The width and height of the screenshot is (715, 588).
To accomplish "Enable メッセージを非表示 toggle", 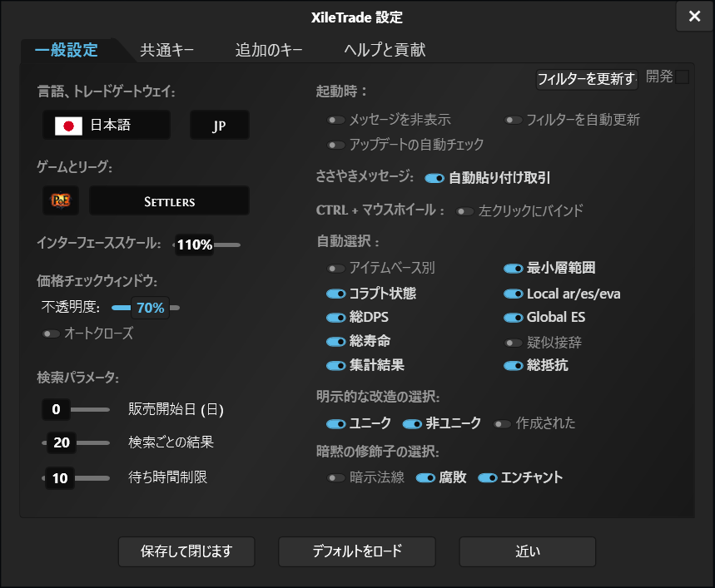I will click(x=336, y=121).
